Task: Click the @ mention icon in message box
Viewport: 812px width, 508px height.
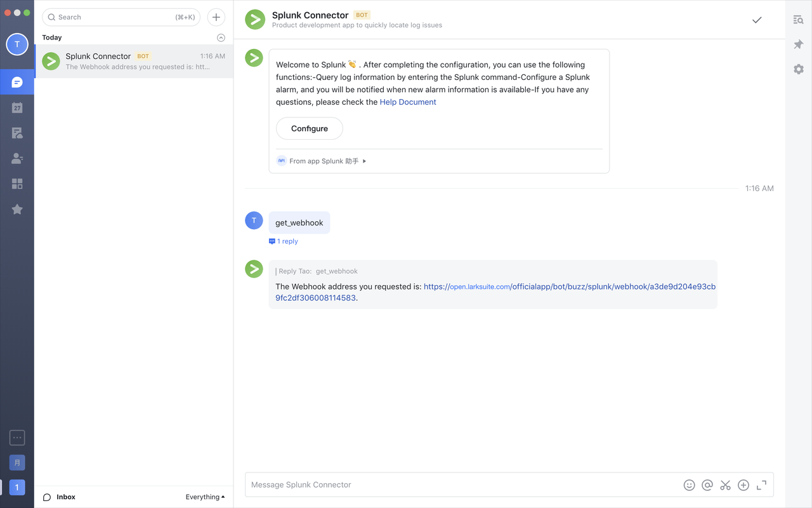Action: pos(707,485)
